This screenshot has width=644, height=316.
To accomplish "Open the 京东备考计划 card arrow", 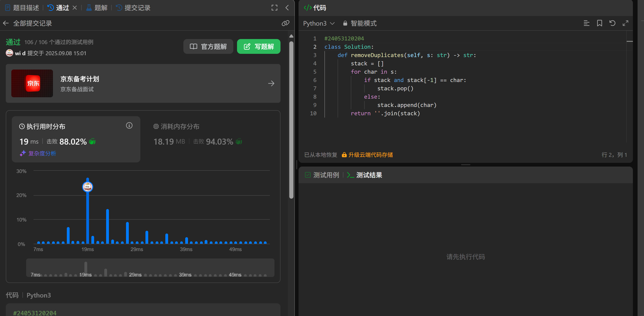I will (271, 83).
